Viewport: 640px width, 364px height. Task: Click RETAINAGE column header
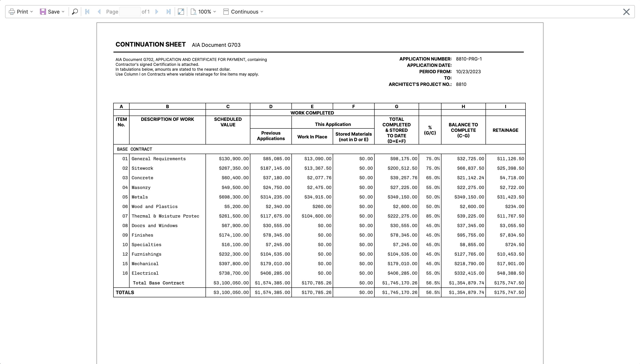(505, 130)
